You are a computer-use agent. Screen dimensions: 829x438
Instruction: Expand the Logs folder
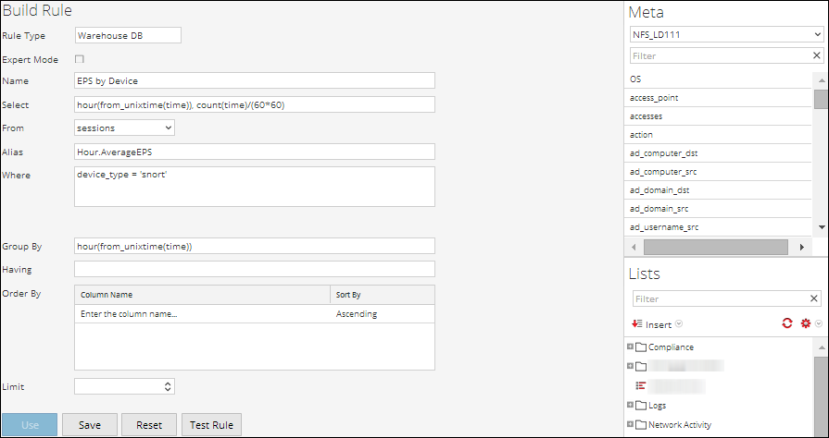tap(630, 405)
